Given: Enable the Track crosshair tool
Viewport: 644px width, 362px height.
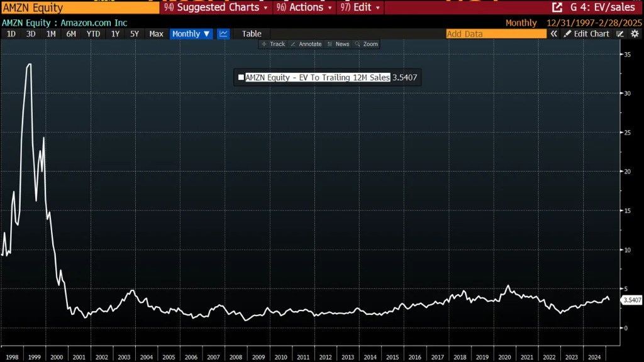Looking at the screenshot, I should pos(273,44).
